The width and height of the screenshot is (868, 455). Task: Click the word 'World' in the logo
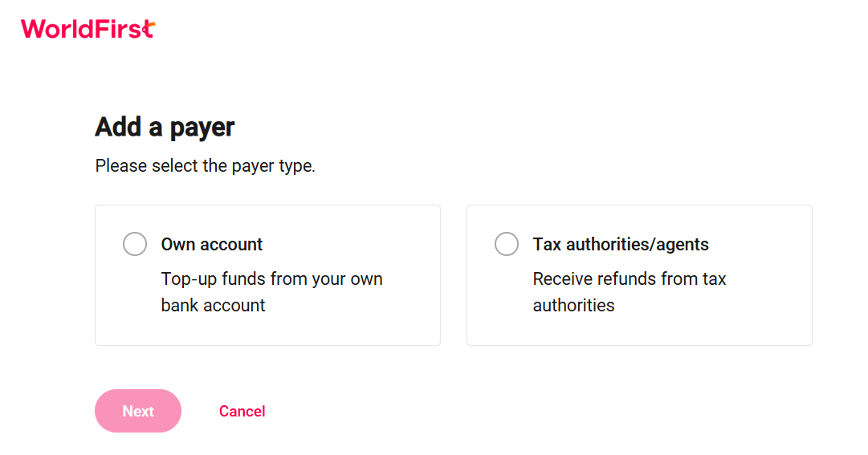[55, 29]
